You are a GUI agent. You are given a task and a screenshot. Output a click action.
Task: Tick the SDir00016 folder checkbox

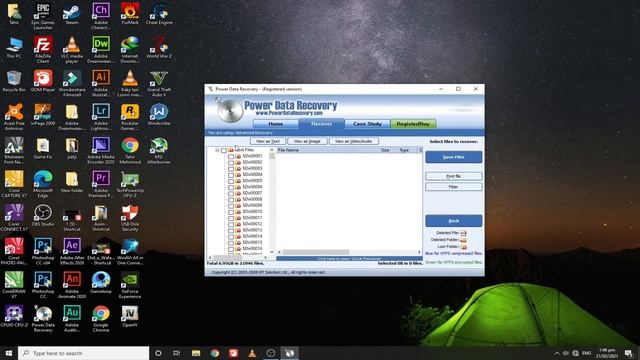click(231, 249)
